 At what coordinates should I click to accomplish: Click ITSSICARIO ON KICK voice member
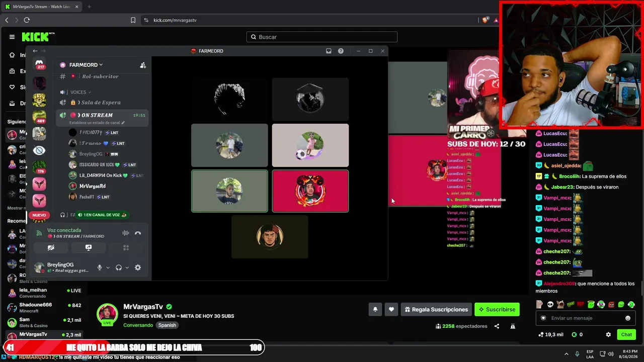tap(102, 164)
